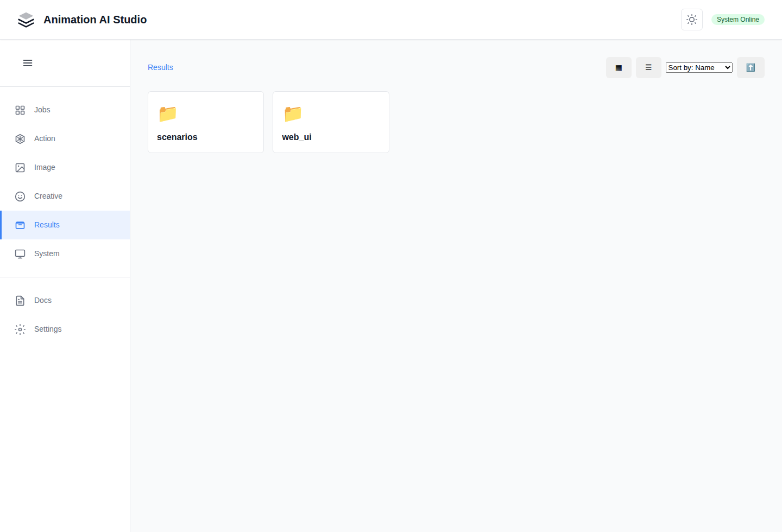The image size is (782, 532).
Task: Click the Image picture icon in sidebar
Action: [20, 168]
